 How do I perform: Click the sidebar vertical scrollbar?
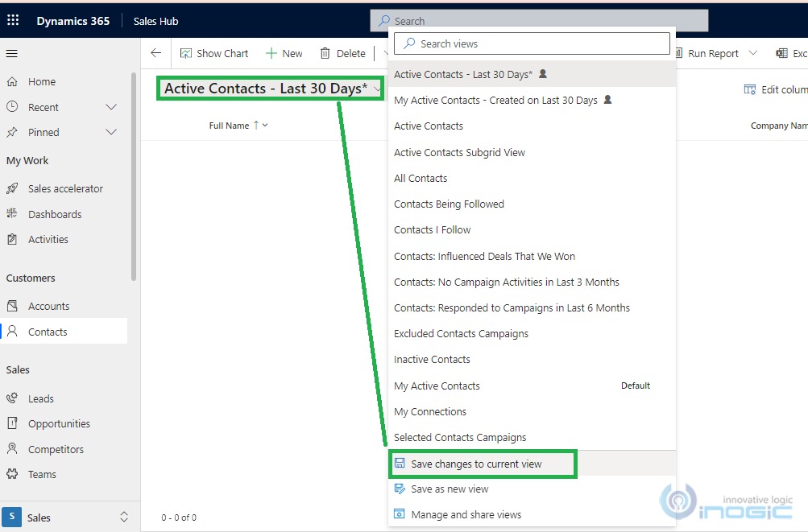[134, 176]
